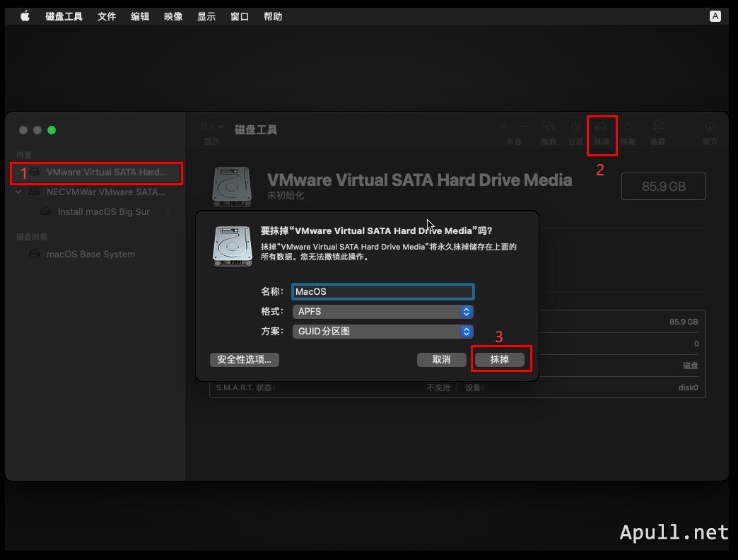The width and height of the screenshot is (738, 560).
Task: Select VMware Virtual SATA Hard disk in sidebar
Action: click(96, 173)
